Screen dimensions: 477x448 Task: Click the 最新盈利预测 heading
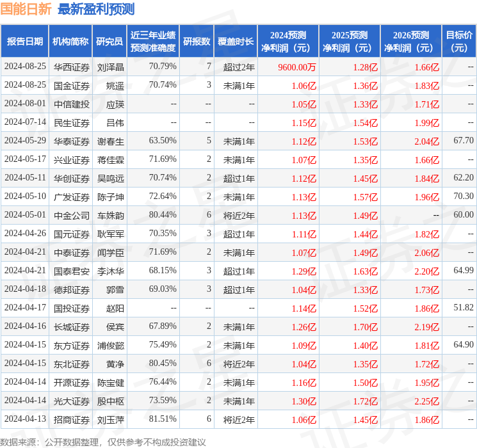(96, 9)
